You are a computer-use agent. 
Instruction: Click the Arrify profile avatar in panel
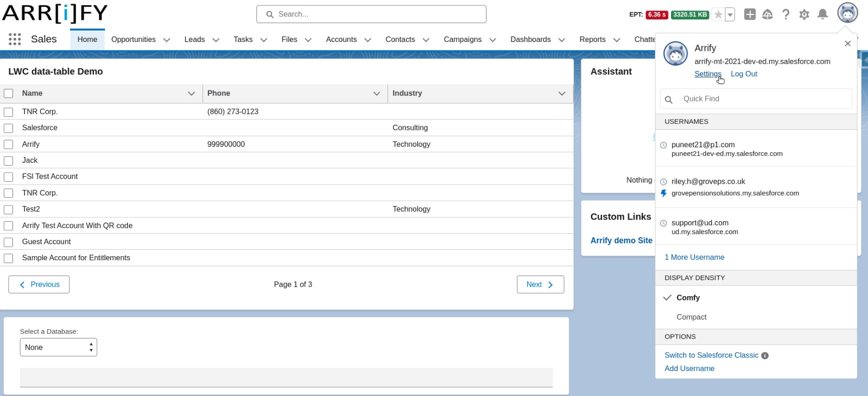pos(675,53)
